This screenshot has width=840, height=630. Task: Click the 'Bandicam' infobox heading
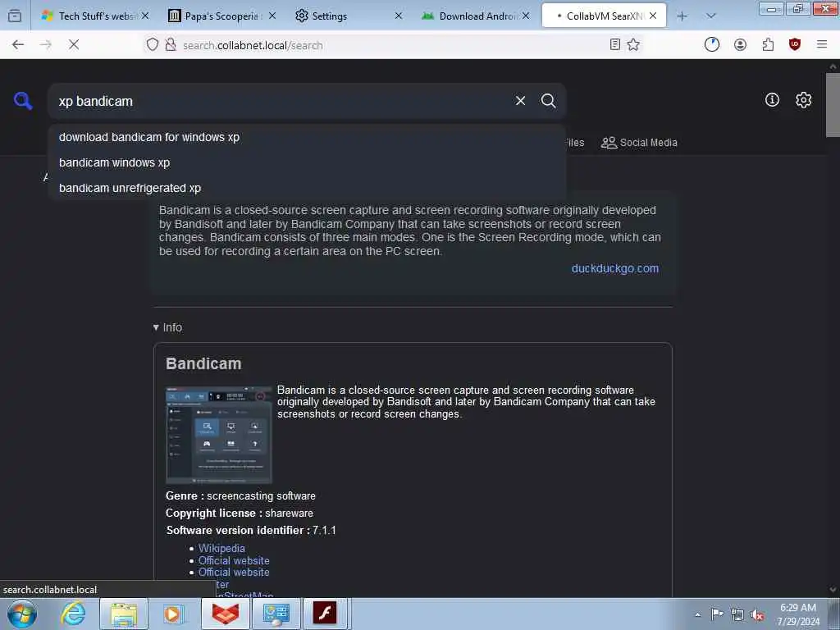click(x=203, y=363)
